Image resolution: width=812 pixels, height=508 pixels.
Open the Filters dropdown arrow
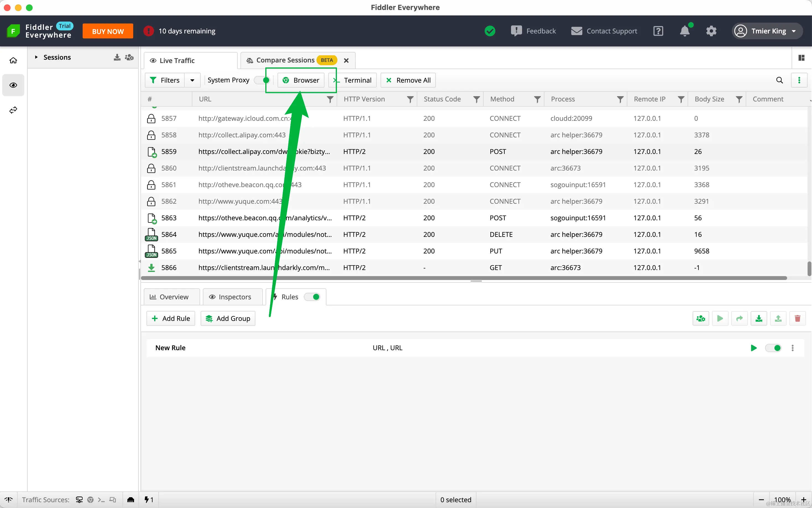[x=192, y=80]
